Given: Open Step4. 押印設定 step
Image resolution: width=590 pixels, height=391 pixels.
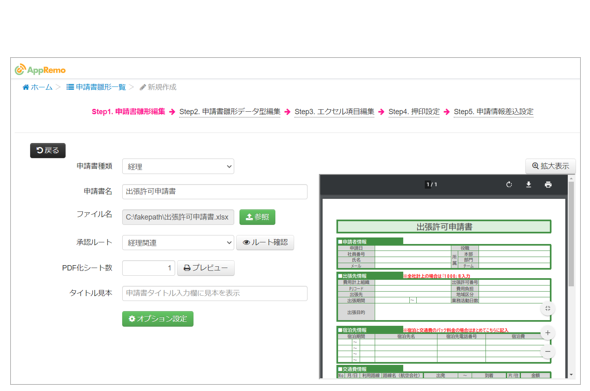Looking at the screenshot, I should pyautogui.click(x=414, y=111).
